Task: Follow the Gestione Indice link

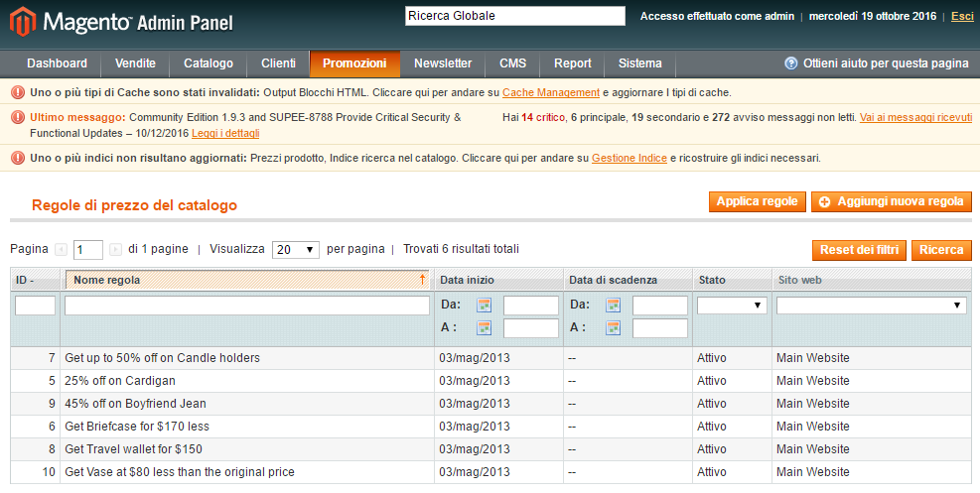Action: pyautogui.click(x=630, y=158)
